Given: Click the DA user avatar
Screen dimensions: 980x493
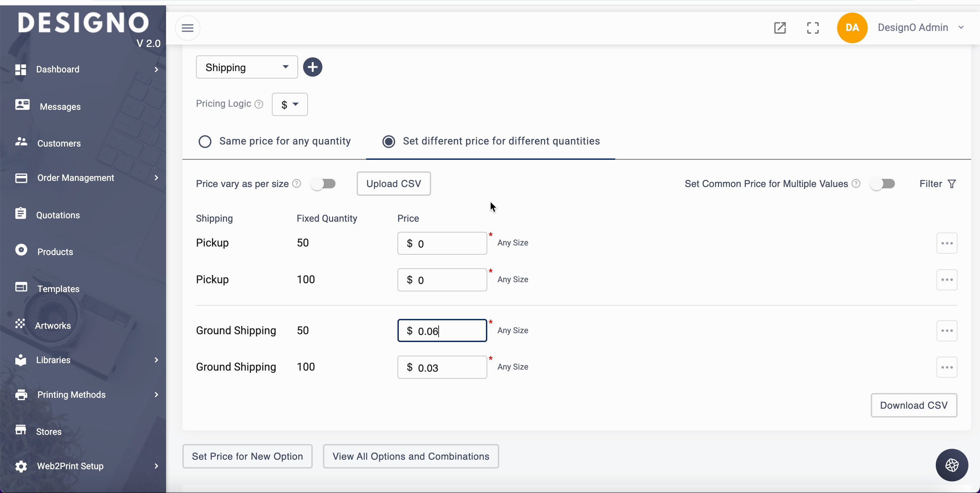Looking at the screenshot, I should [x=852, y=28].
